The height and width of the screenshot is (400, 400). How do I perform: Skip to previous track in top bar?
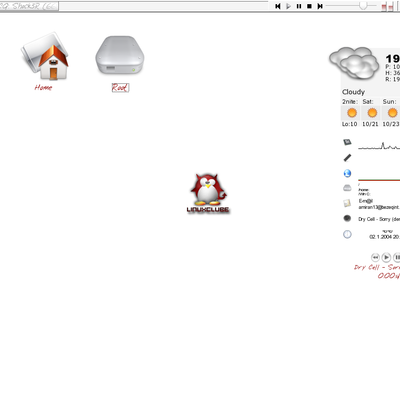click(278, 6)
